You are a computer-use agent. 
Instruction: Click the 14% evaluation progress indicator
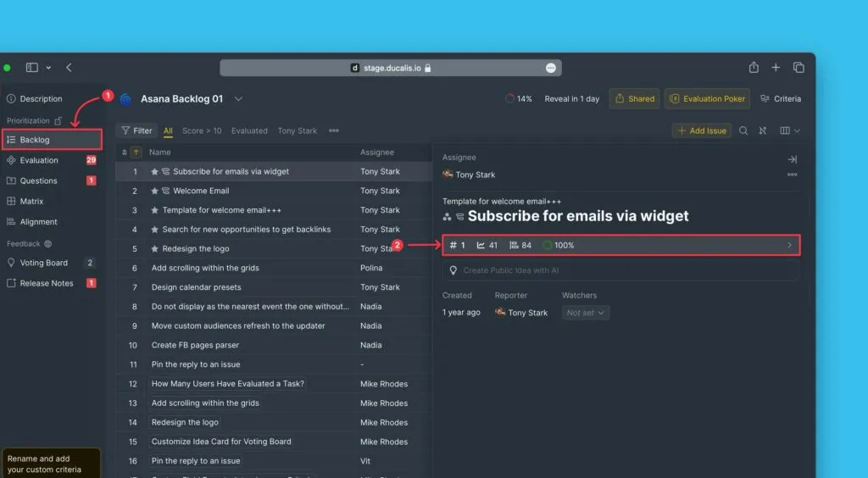(518, 98)
